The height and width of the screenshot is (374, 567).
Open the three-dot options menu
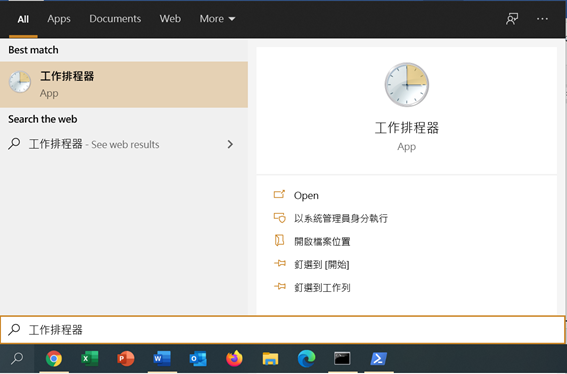point(542,19)
